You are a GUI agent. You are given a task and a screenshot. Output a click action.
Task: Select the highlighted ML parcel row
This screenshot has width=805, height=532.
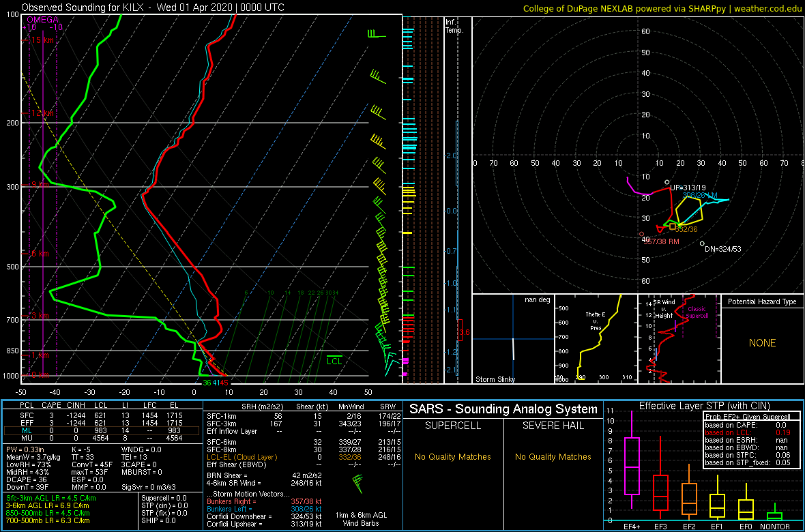pyautogui.click(x=102, y=430)
